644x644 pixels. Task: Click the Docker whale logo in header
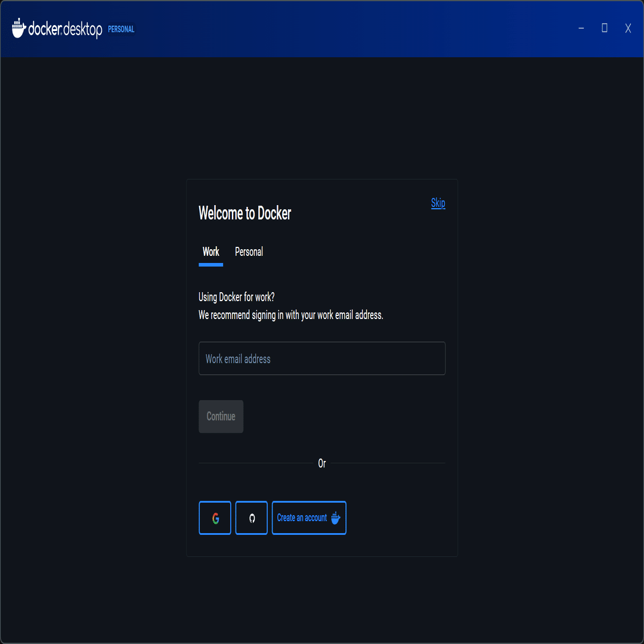(x=19, y=28)
